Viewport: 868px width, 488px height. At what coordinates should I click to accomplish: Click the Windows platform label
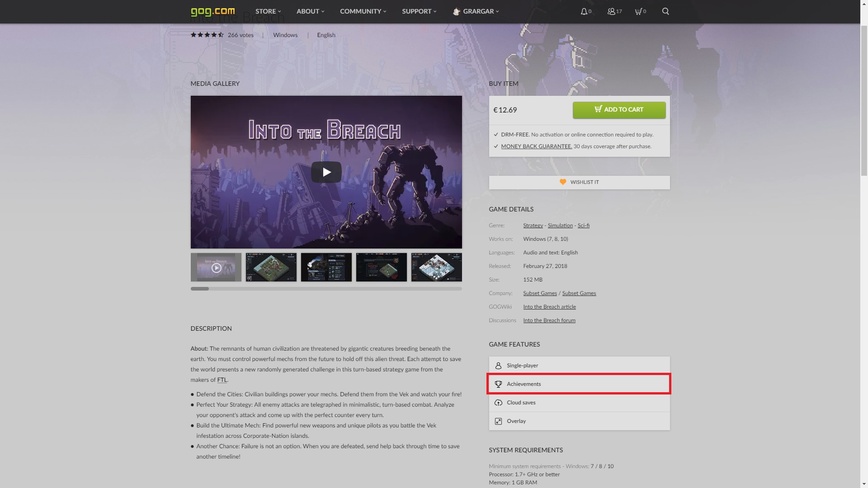(x=285, y=35)
